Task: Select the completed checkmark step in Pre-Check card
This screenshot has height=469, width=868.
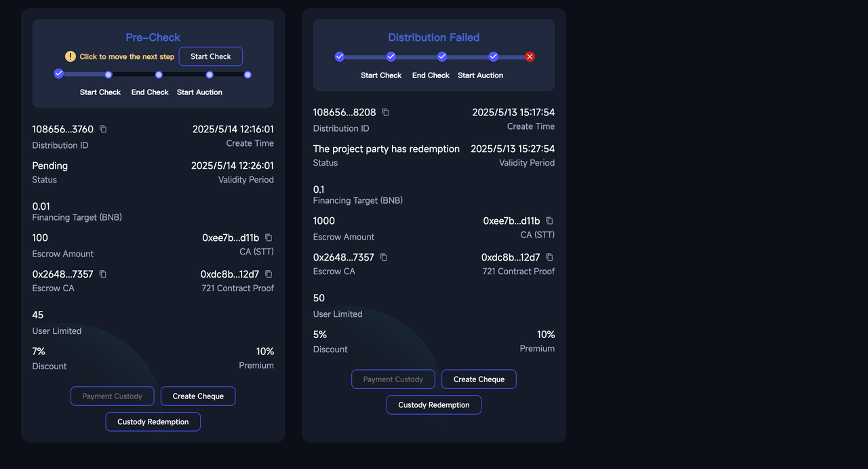Action: point(59,73)
